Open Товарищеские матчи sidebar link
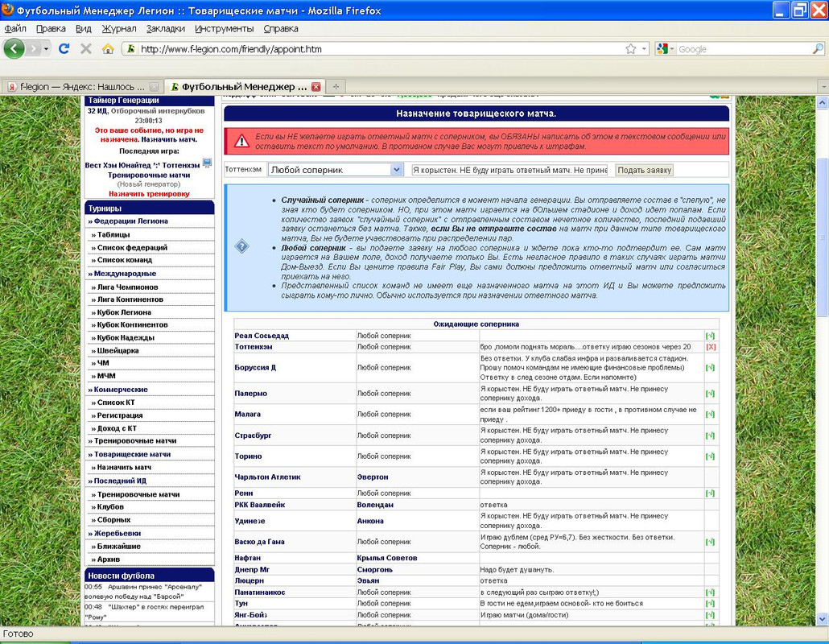The height and width of the screenshot is (644, 829). tap(132, 454)
